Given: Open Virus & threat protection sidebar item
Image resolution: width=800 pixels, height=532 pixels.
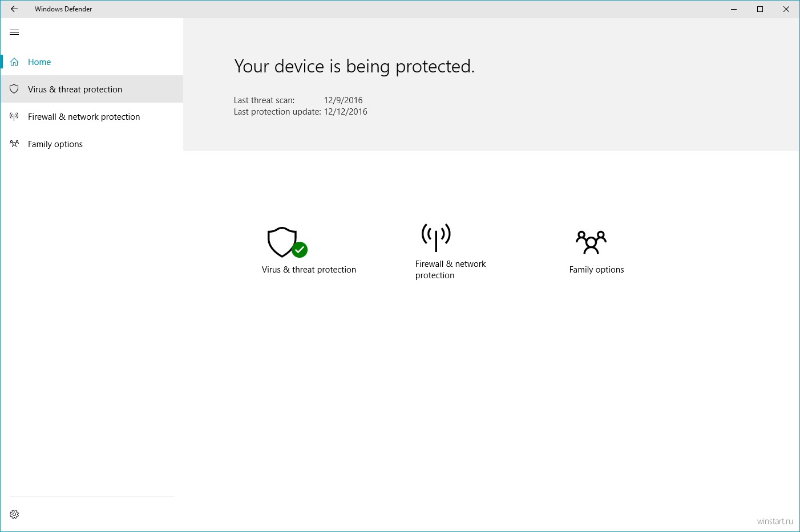Looking at the screenshot, I should (92, 90).
